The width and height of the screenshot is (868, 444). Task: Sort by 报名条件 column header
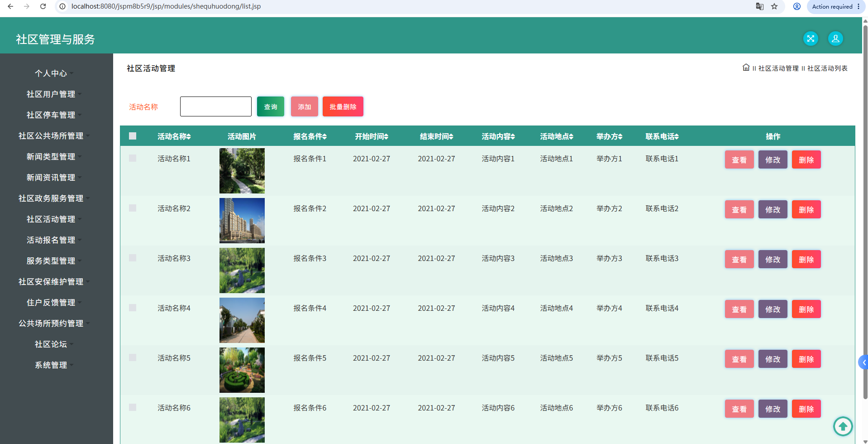[x=310, y=136]
